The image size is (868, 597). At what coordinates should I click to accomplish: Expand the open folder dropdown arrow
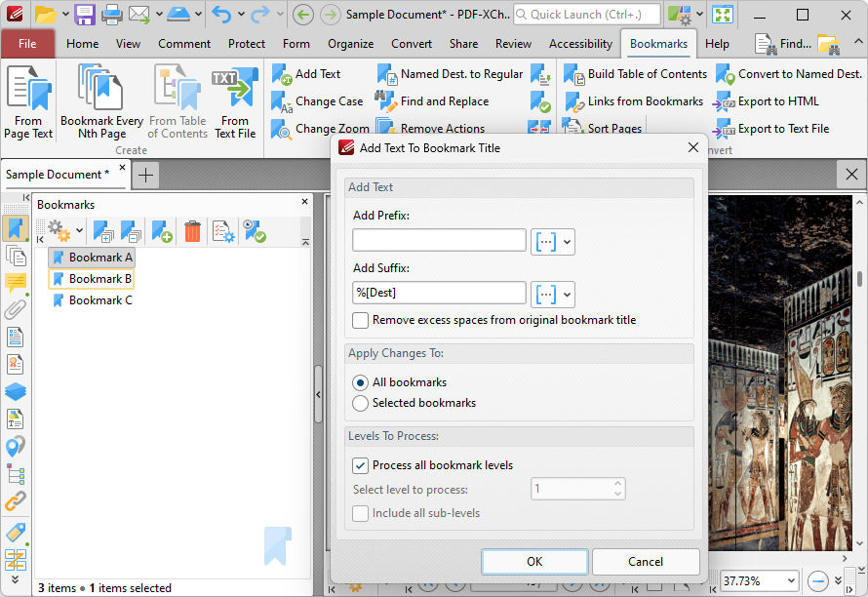coord(64,15)
